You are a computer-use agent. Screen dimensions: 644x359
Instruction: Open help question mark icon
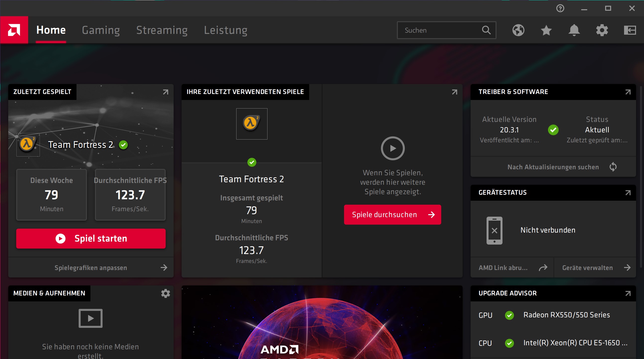tap(560, 8)
